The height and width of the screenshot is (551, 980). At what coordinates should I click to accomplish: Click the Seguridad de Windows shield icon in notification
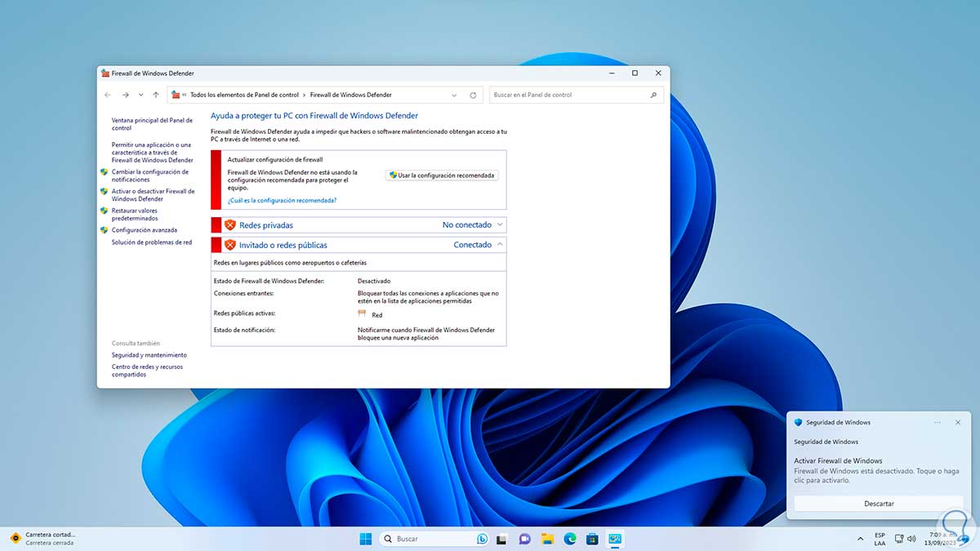799,422
